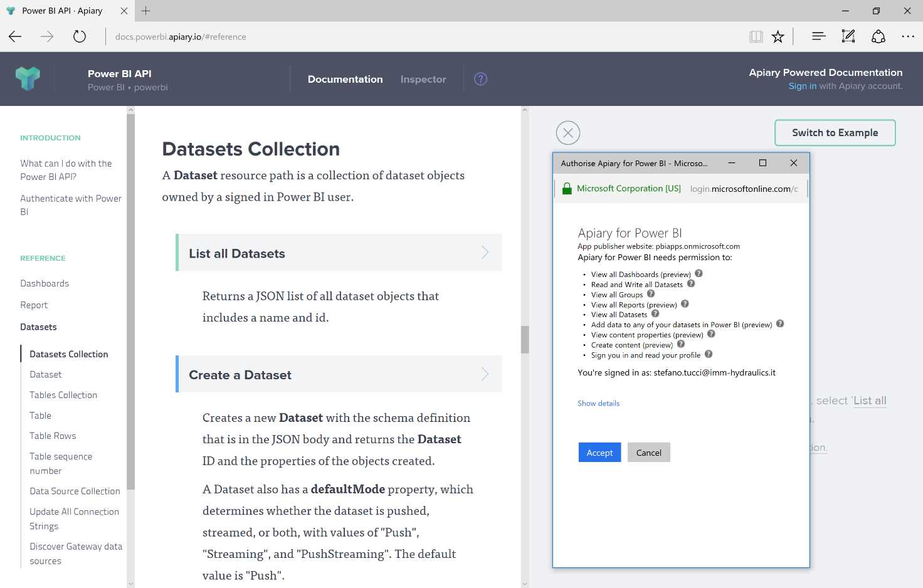This screenshot has width=923, height=588.
Task: Sign in with Apiary account
Action: pos(802,86)
